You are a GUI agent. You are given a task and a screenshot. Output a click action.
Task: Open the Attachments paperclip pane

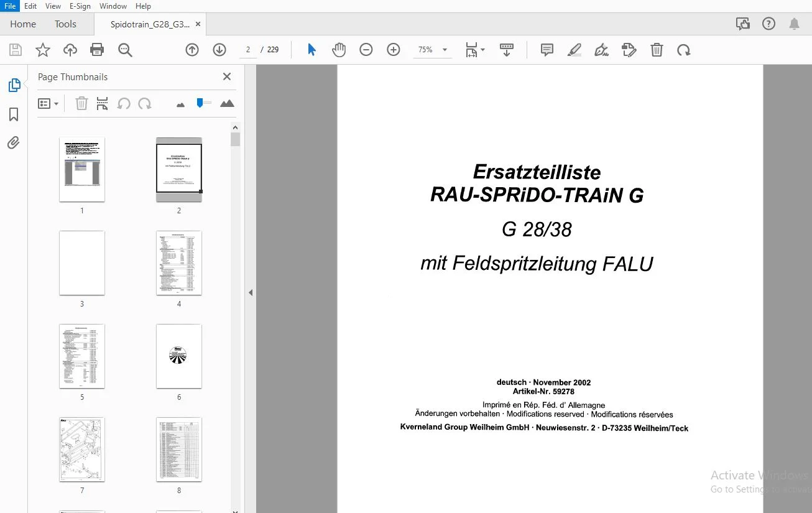point(14,143)
